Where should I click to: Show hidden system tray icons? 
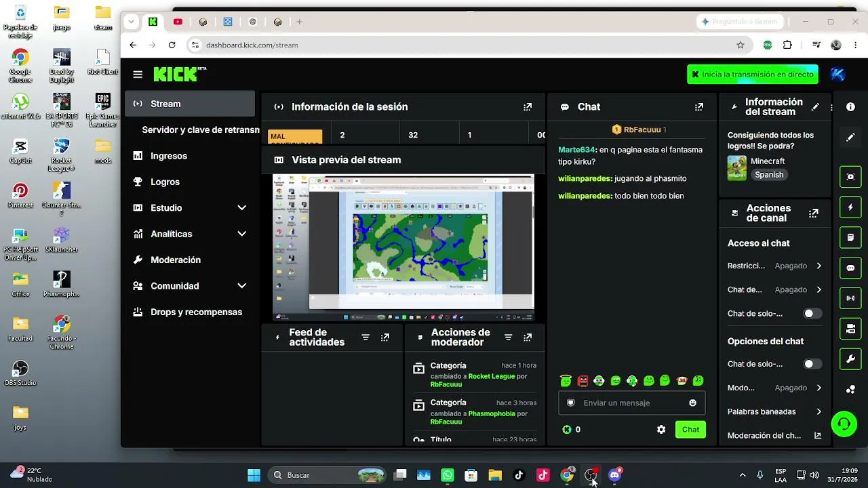coord(742,475)
